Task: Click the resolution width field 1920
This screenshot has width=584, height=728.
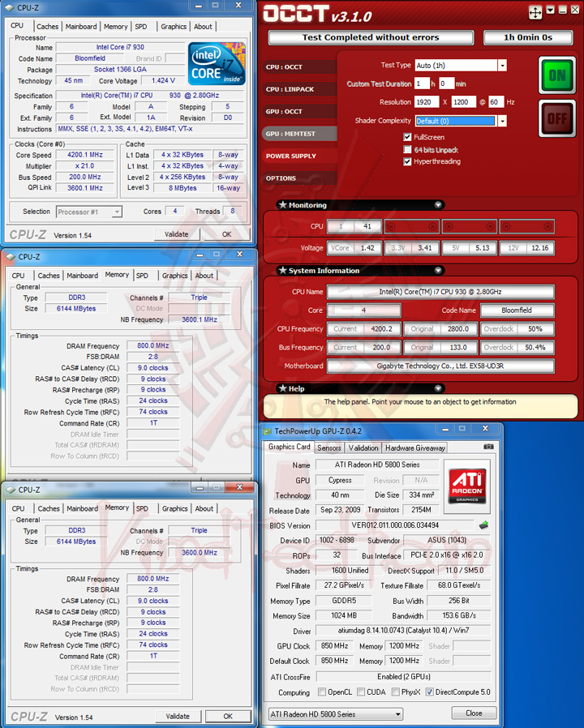Action: [427, 102]
